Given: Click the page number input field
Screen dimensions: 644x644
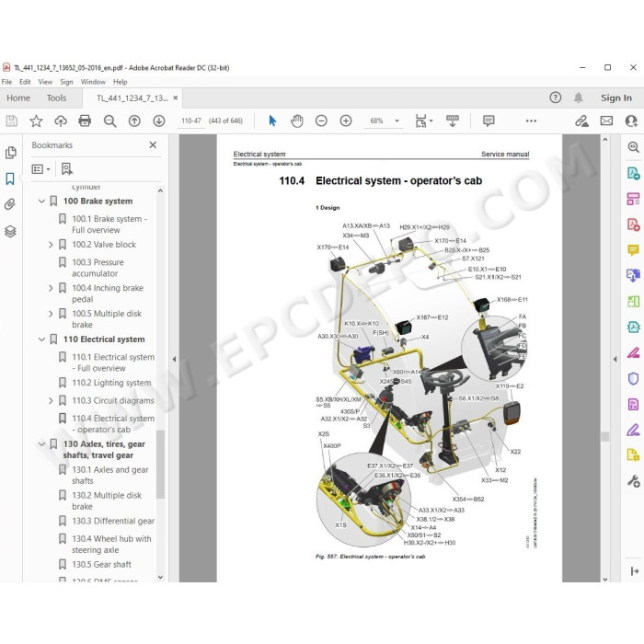Looking at the screenshot, I should coord(191,121).
